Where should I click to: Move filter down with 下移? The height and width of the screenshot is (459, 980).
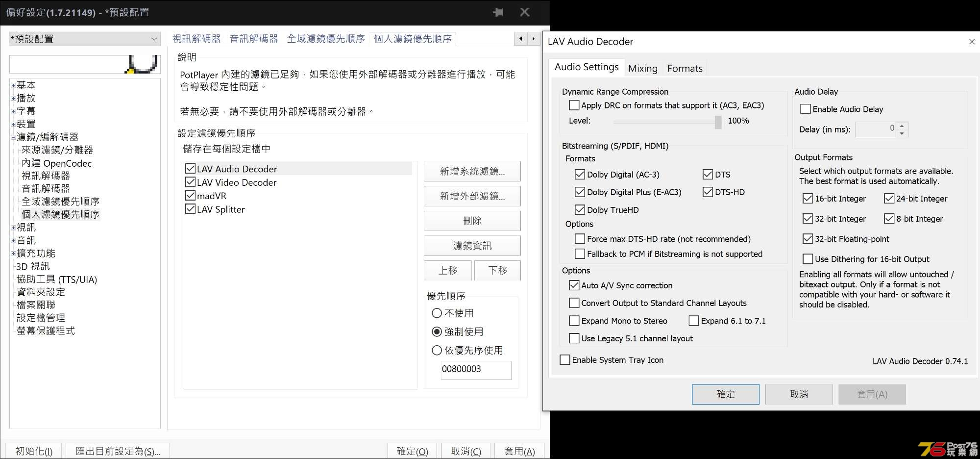click(497, 270)
